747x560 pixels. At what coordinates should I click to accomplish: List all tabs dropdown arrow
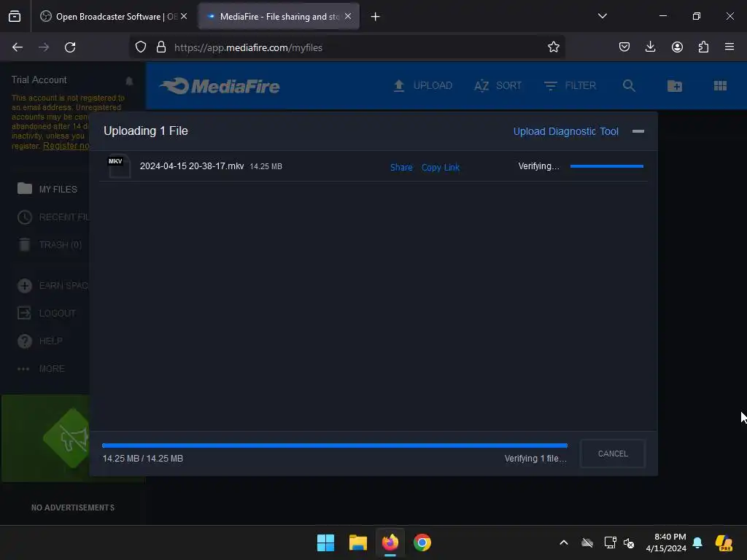(602, 16)
